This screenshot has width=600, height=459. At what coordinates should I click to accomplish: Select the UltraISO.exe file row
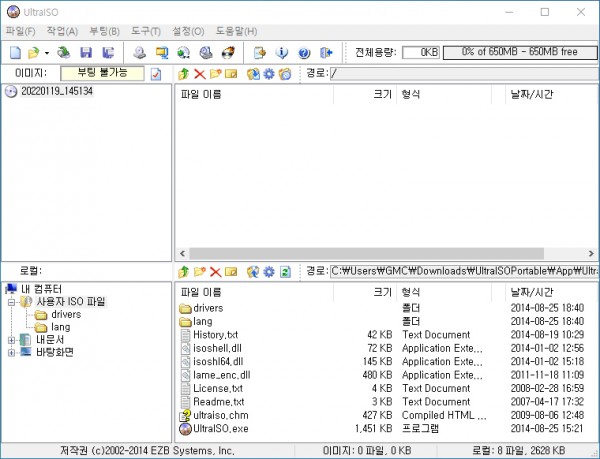coord(387,428)
